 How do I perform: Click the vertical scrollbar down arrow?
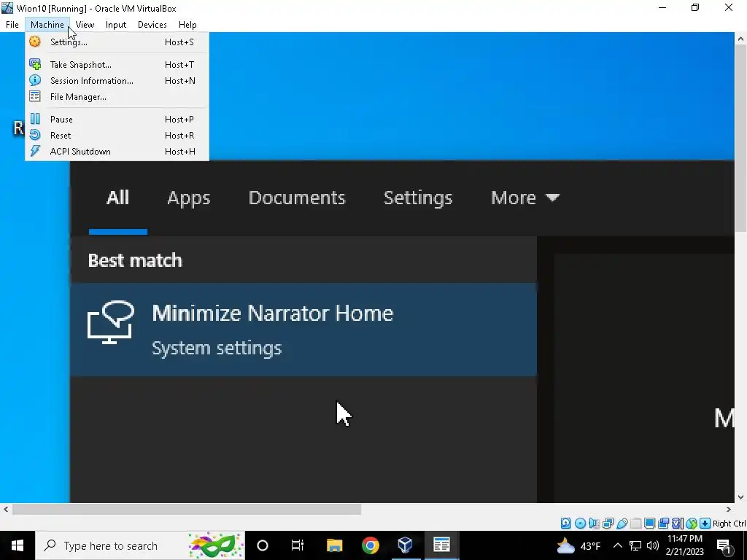tap(741, 497)
